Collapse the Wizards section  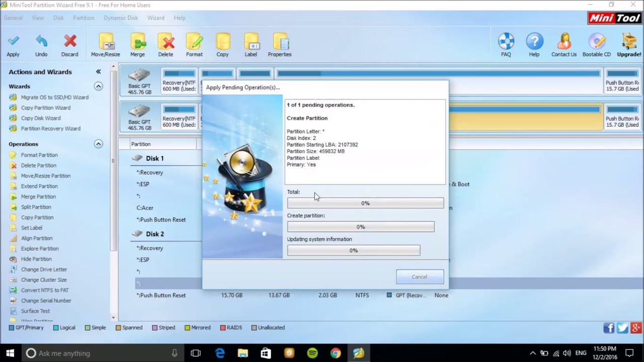point(99,86)
